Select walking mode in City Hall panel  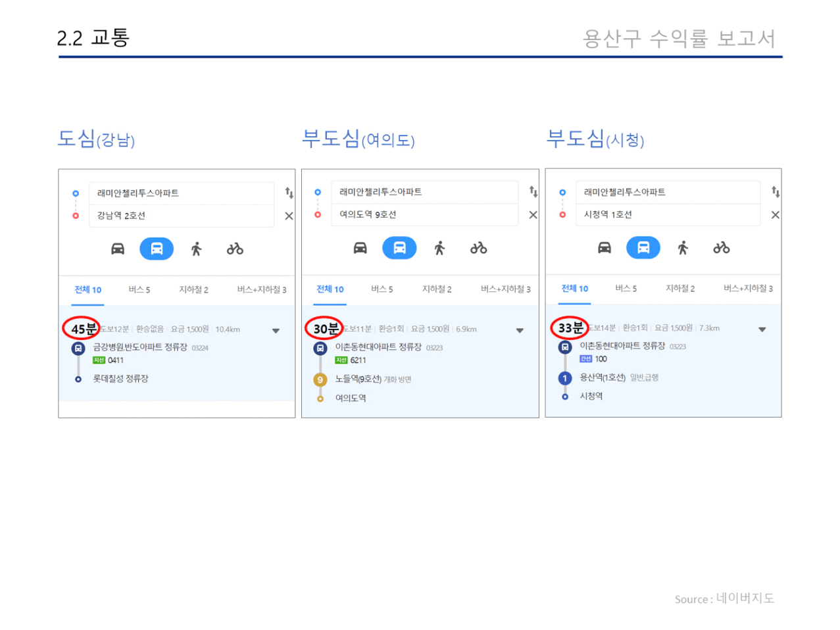pos(683,247)
